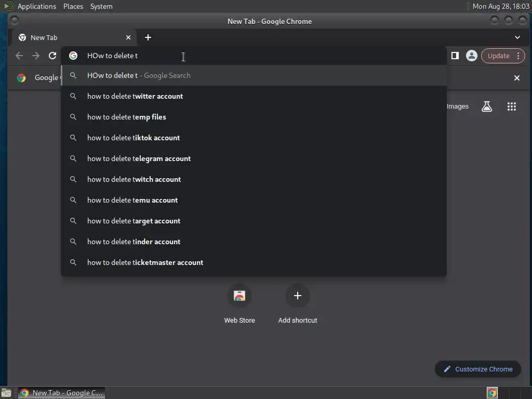The height and width of the screenshot is (399, 532).
Task: Open the Places menu
Action: (73, 6)
